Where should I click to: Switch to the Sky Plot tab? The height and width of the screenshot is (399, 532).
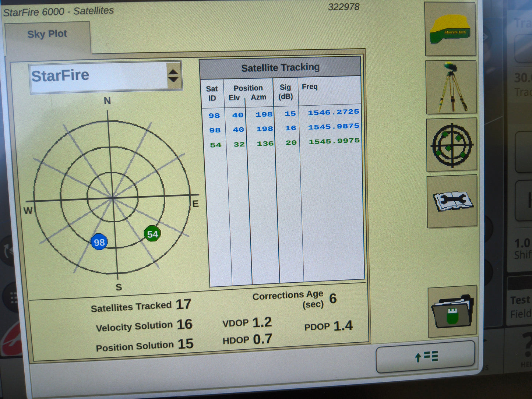pos(47,34)
